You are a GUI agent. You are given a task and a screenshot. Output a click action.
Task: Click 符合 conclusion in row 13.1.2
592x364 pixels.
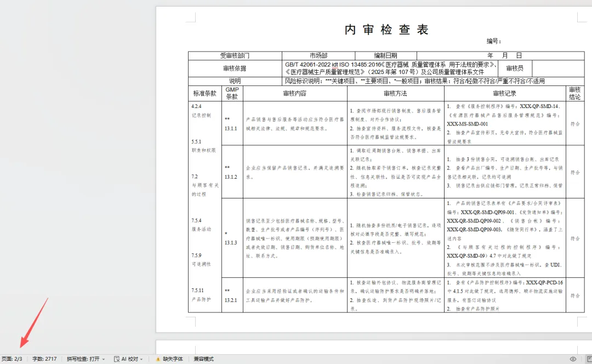tap(574, 172)
